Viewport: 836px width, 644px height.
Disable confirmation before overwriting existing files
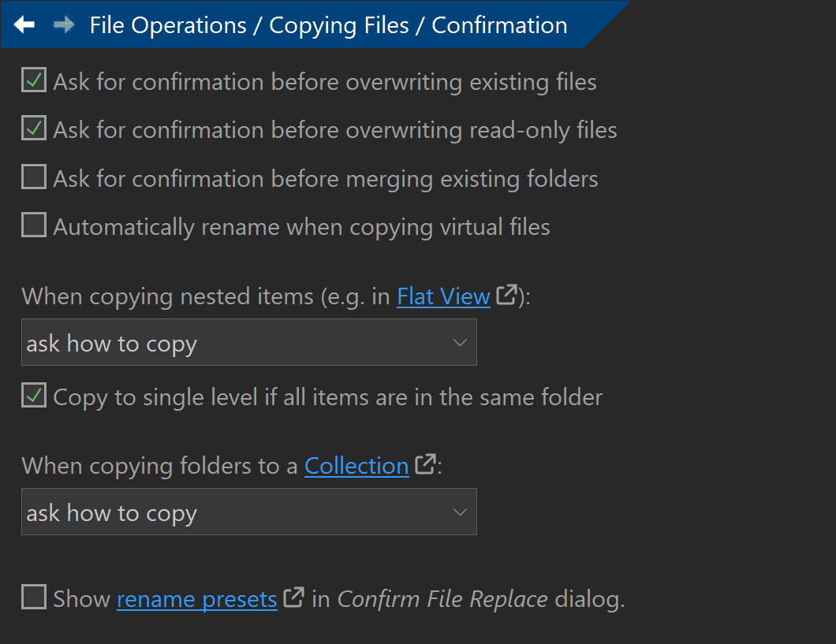pos(34,80)
